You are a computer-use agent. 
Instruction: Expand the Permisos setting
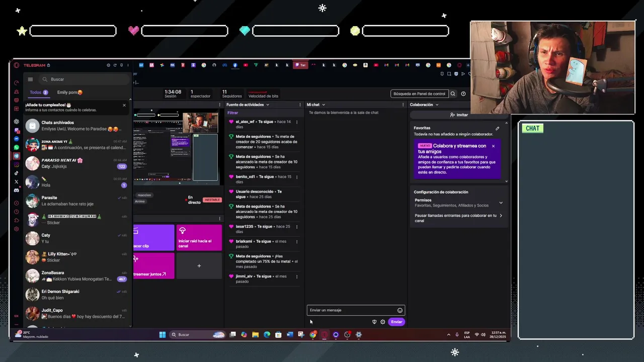pos(501,203)
